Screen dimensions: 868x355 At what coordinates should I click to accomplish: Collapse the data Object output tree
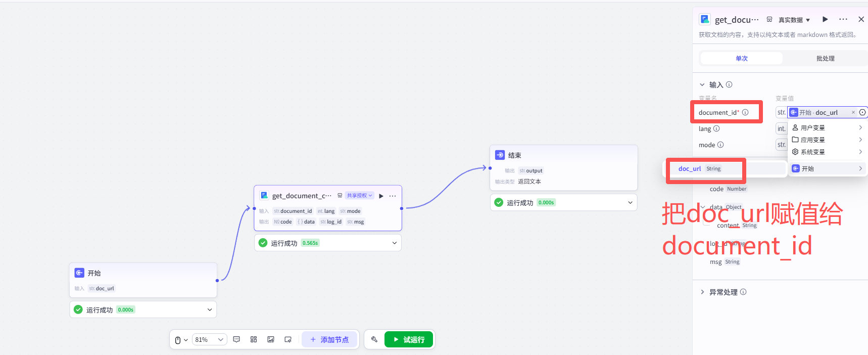click(x=703, y=207)
